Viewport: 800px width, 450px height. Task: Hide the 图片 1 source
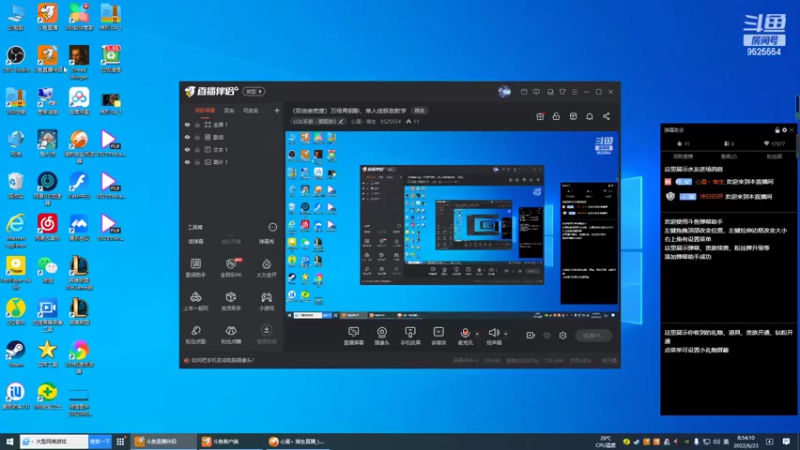(187, 162)
